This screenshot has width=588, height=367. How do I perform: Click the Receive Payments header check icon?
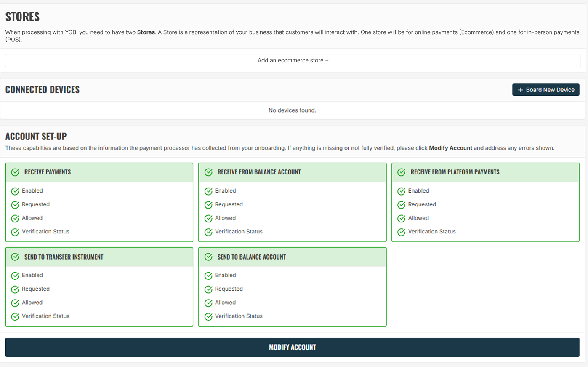coord(15,172)
